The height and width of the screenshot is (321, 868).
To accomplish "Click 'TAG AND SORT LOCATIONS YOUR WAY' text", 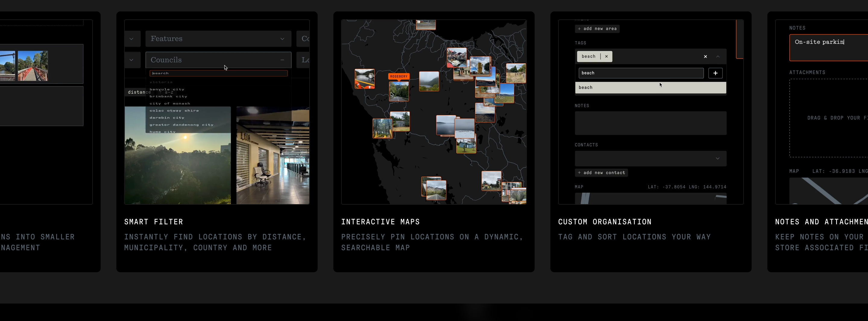I will [x=634, y=237].
